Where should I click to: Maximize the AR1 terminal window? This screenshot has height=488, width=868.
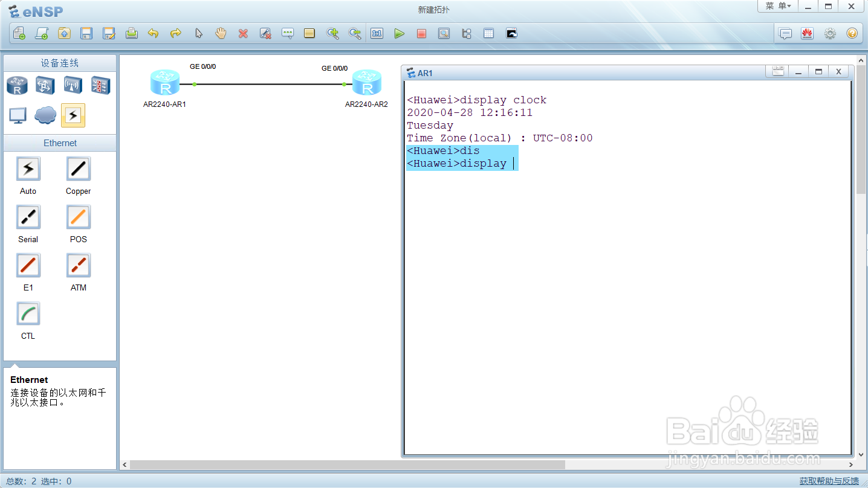pos(818,72)
